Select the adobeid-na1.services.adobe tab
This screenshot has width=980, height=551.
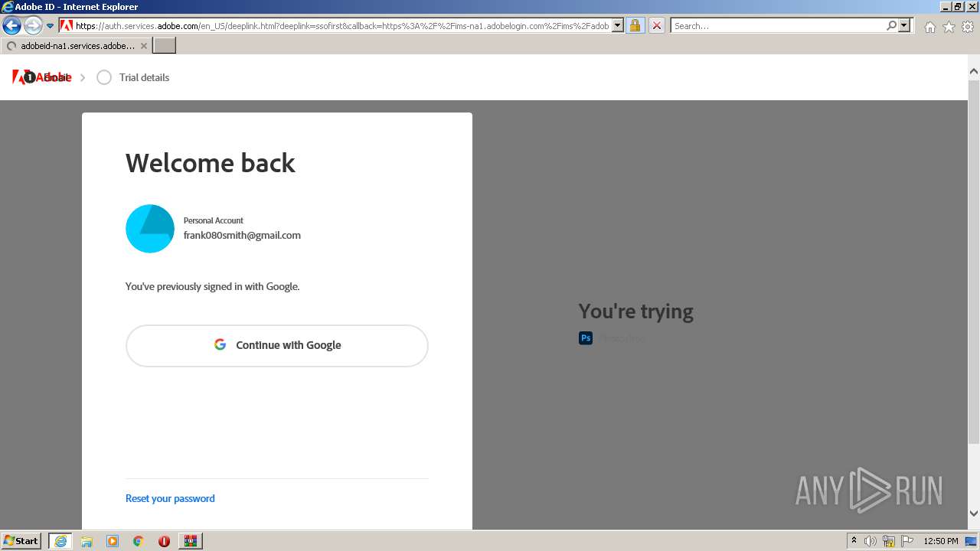click(x=76, y=46)
